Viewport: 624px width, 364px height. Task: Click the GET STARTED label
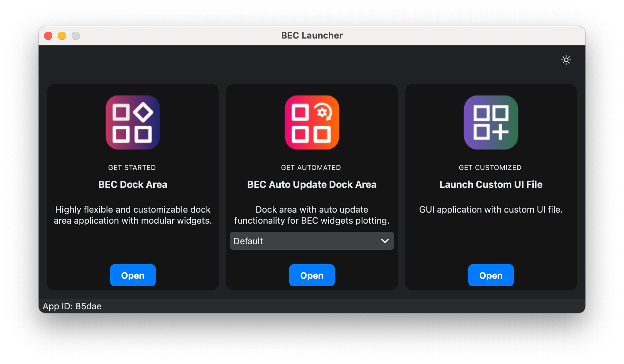pyautogui.click(x=132, y=168)
